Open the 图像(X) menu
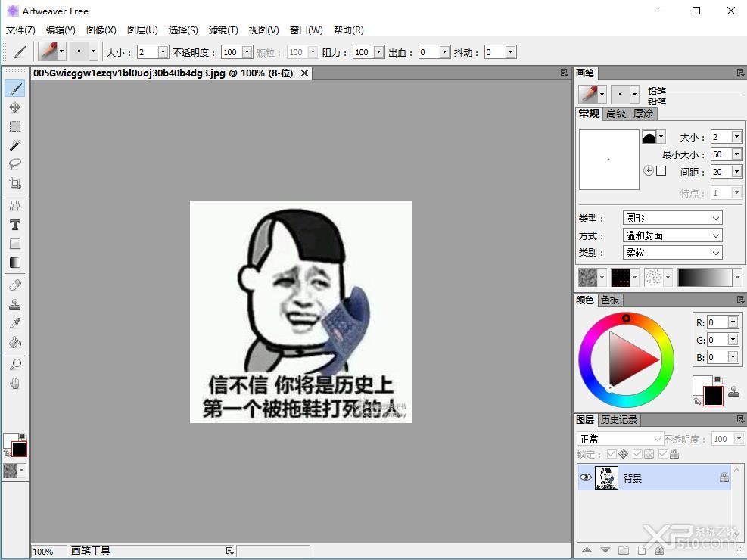Screen dimensions: 747x560 point(101,30)
